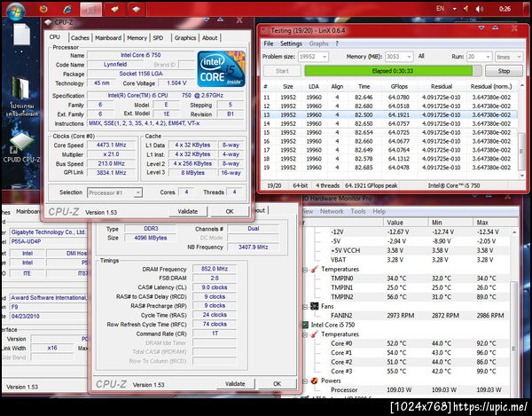Click the DRAM Frequency value 852.0 MHz

(x=215, y=269)
